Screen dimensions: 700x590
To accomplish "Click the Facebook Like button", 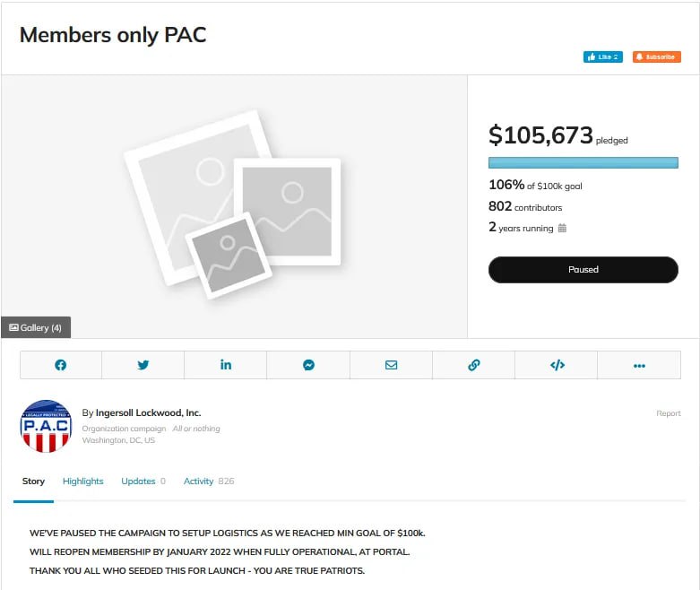I will point(602,56).
